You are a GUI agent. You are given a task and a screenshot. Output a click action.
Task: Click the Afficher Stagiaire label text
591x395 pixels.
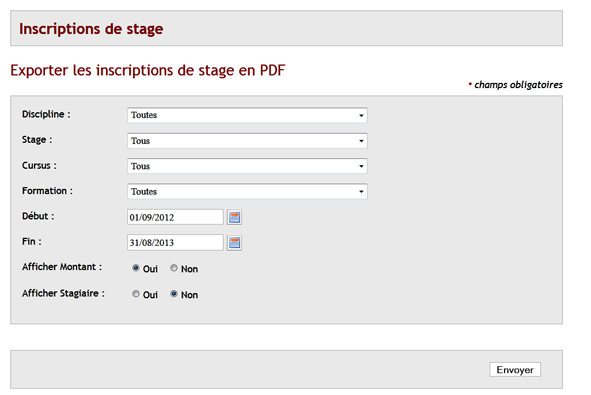pos(63,293)
